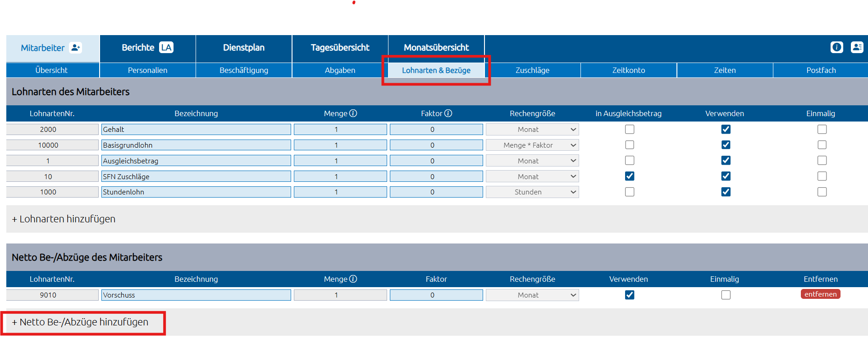Image resolution: width=868 pixels, height=338 pixels.
Task: Click '+ Lohnarten hinzufügen' link
Action: 64,219
